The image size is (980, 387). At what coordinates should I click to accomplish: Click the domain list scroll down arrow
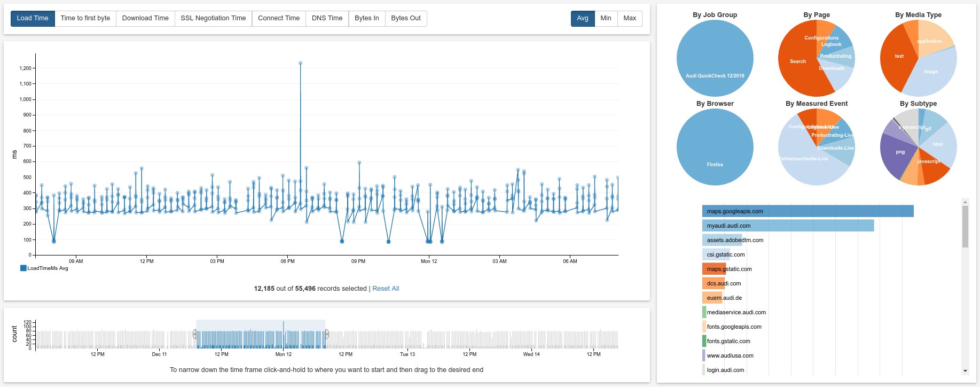965,371
